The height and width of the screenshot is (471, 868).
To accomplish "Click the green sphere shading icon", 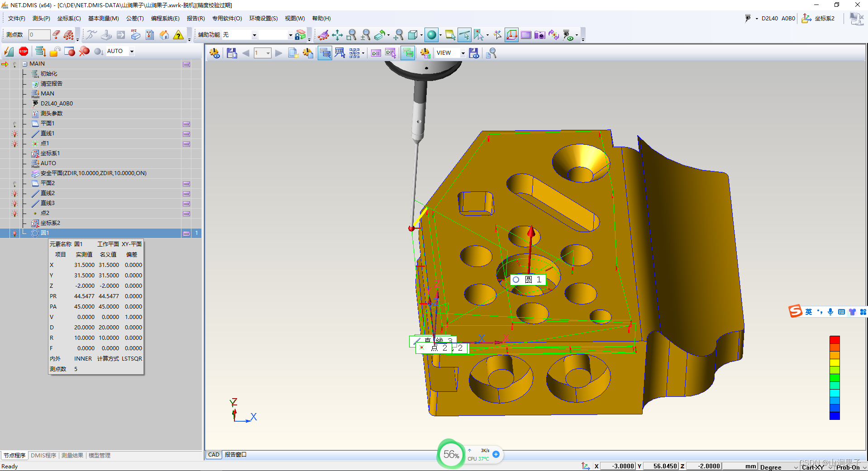I will click(x=432, y=35).
